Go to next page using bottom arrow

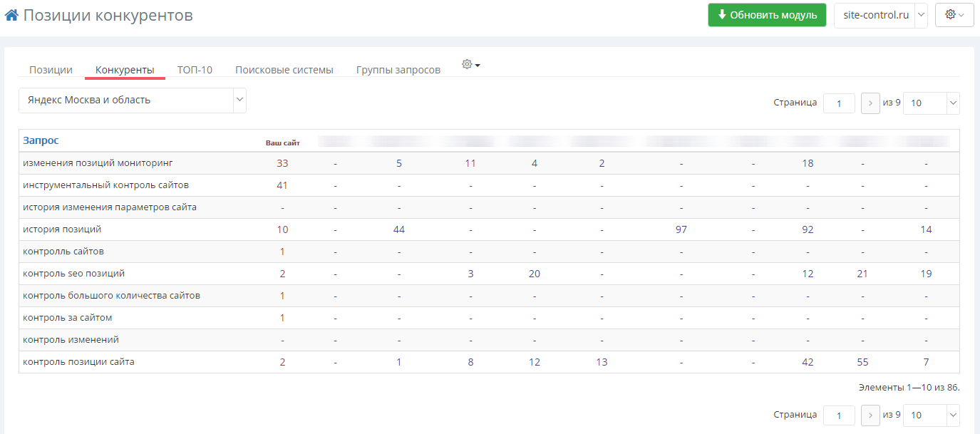870,415
